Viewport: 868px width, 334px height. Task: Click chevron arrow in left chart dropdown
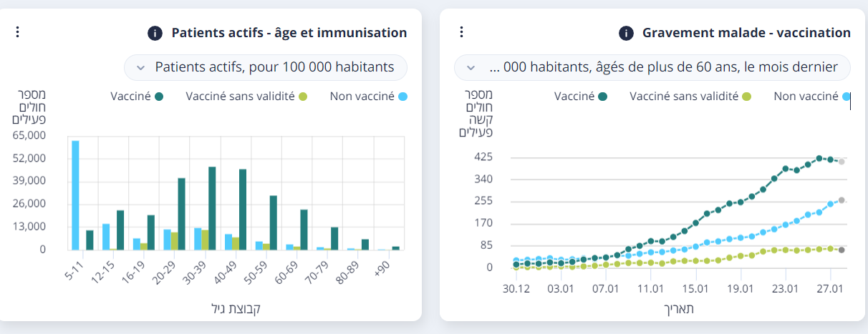(x=141, y=67)
